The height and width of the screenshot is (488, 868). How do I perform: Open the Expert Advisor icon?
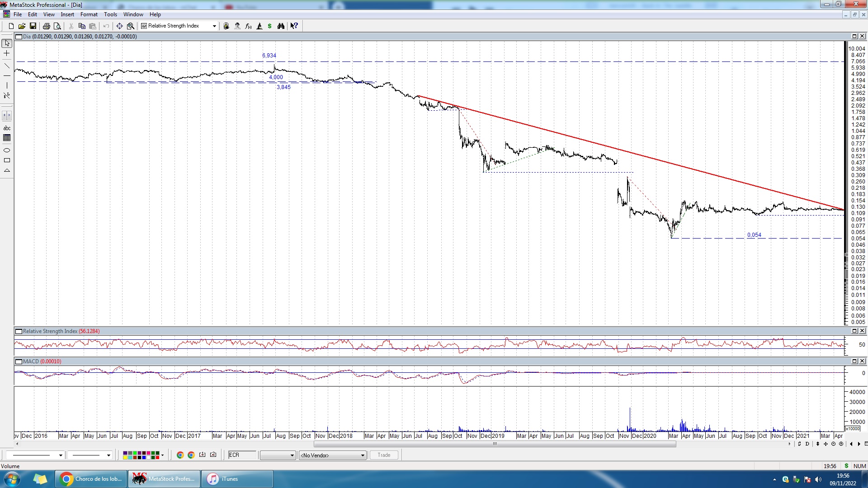[x=237, y=26]
